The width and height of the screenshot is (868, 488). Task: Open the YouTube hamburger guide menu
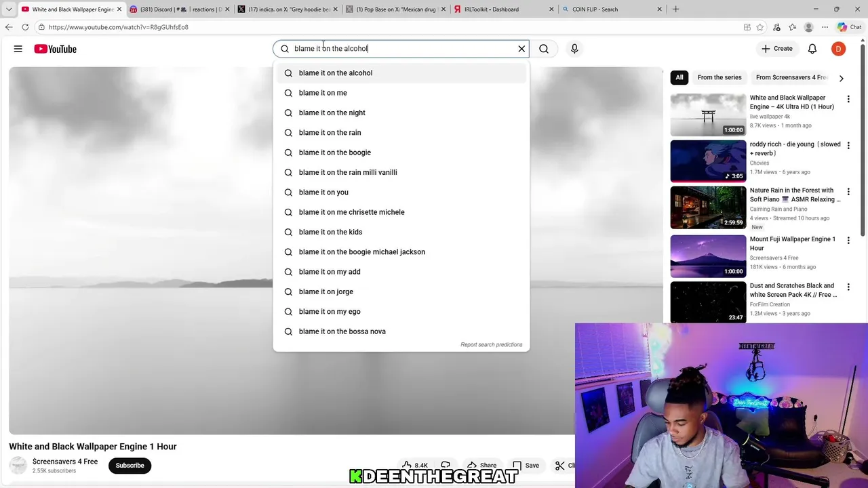[18, 49]
